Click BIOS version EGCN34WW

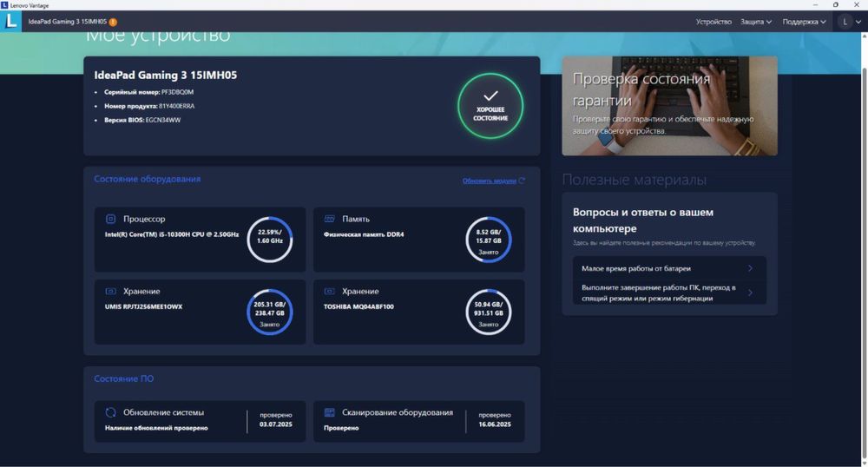[163, 120]
